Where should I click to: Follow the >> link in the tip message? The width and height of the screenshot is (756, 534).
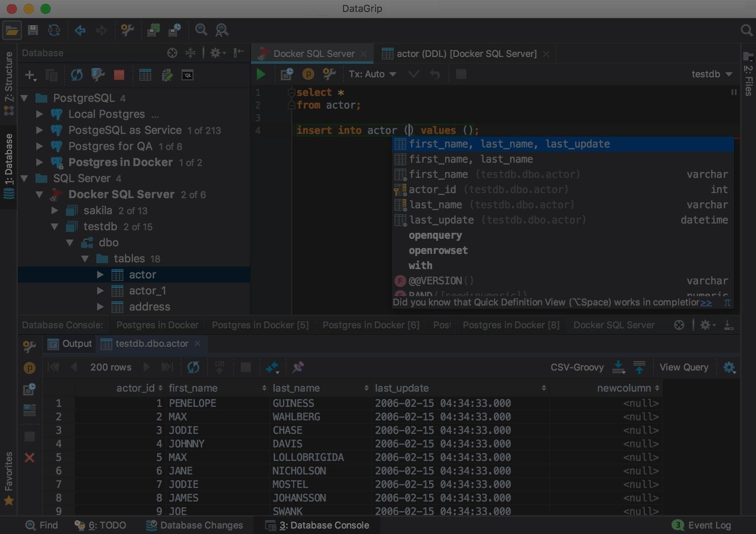tap(707, 302)
